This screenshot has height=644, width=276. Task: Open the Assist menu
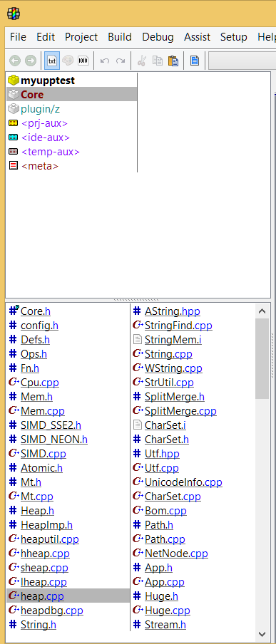pyautogui.click(x=197, y=37)
